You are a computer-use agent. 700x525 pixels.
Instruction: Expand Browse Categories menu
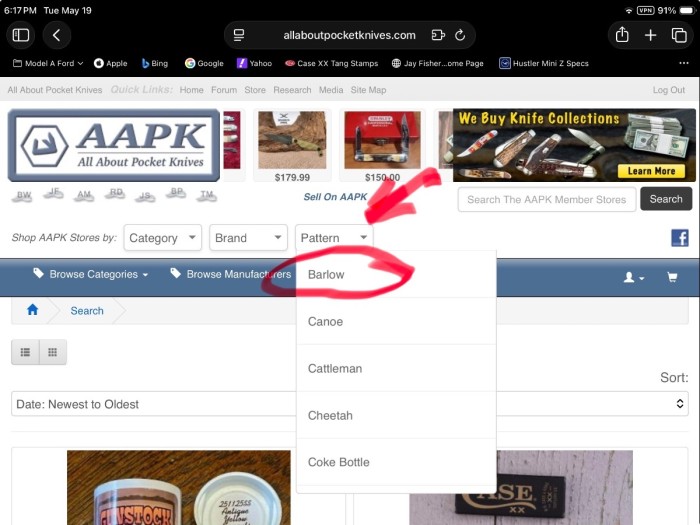pos(91,274)
